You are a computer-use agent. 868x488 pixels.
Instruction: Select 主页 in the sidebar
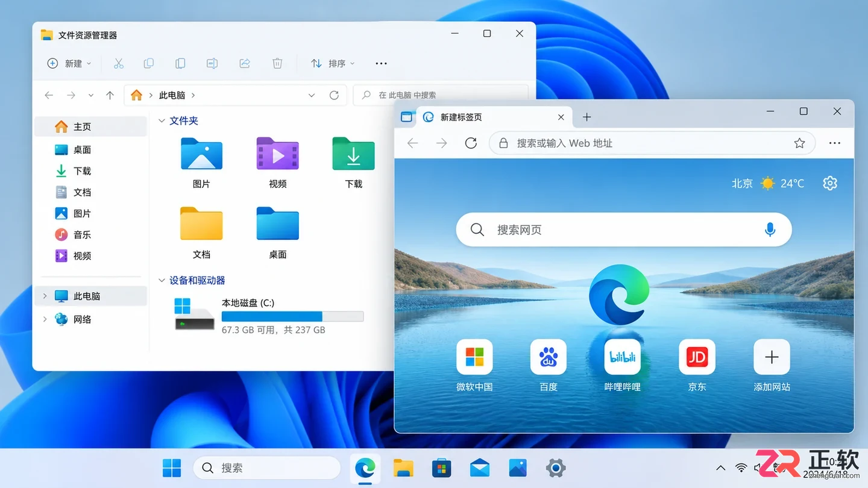(x=91, y=127)
